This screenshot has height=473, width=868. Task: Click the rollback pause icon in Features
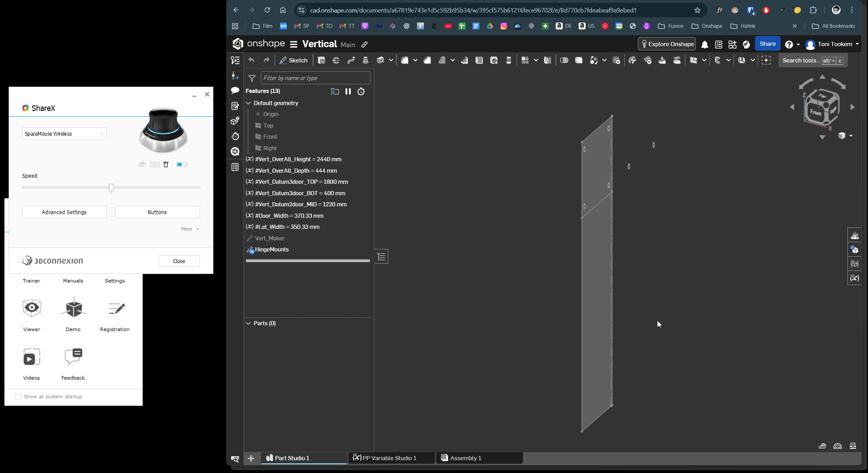point(348,91)
